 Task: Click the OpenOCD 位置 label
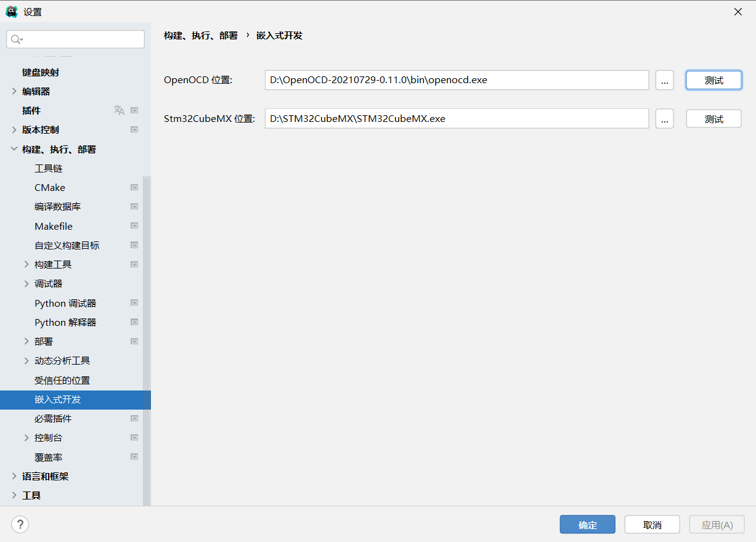click(x=198, y=80)
